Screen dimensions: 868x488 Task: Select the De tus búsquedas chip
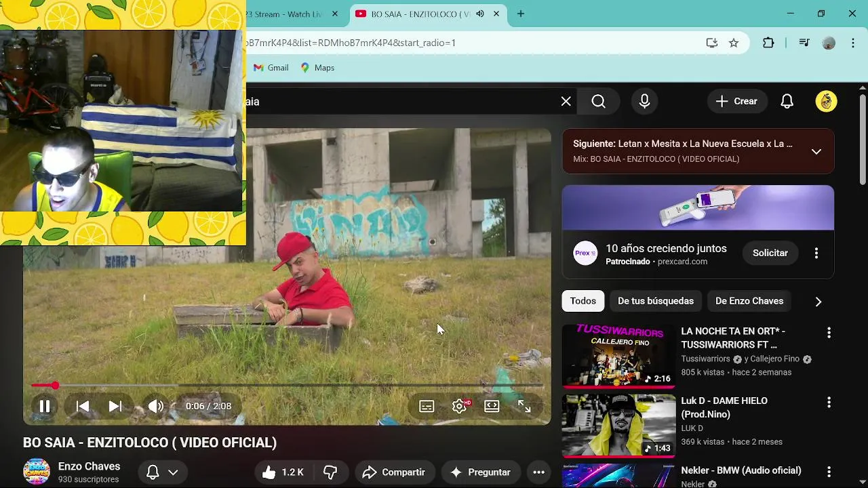tap(656, 301)
